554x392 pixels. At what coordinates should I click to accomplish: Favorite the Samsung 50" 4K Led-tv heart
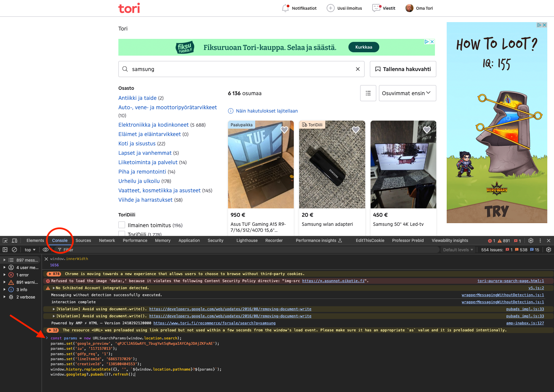[427, 130]
